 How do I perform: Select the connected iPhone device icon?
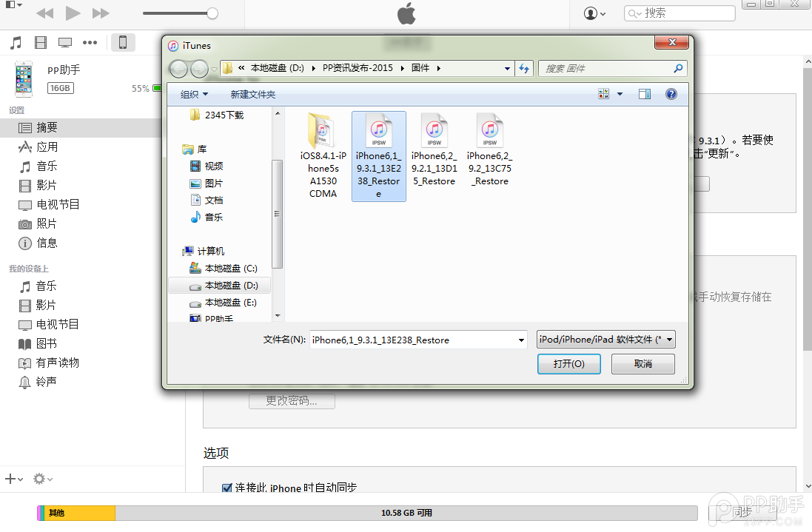pos(123,42)
